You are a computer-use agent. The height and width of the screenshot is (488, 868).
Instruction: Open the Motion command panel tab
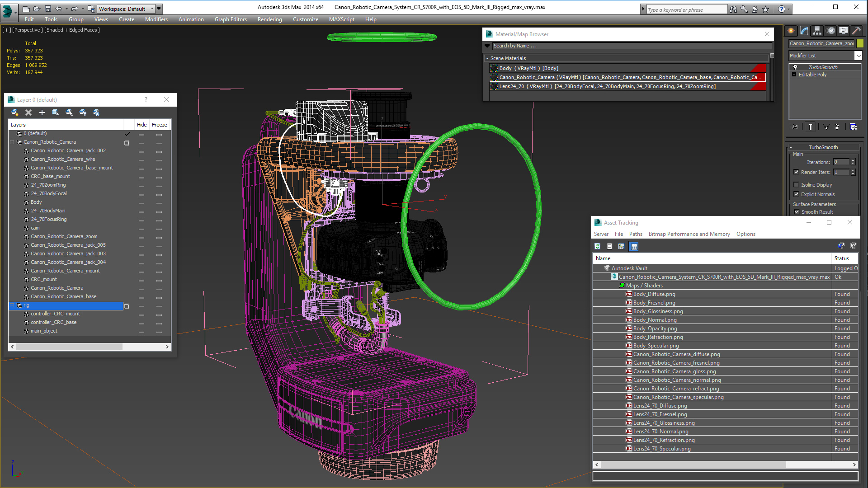click(831, 31)
